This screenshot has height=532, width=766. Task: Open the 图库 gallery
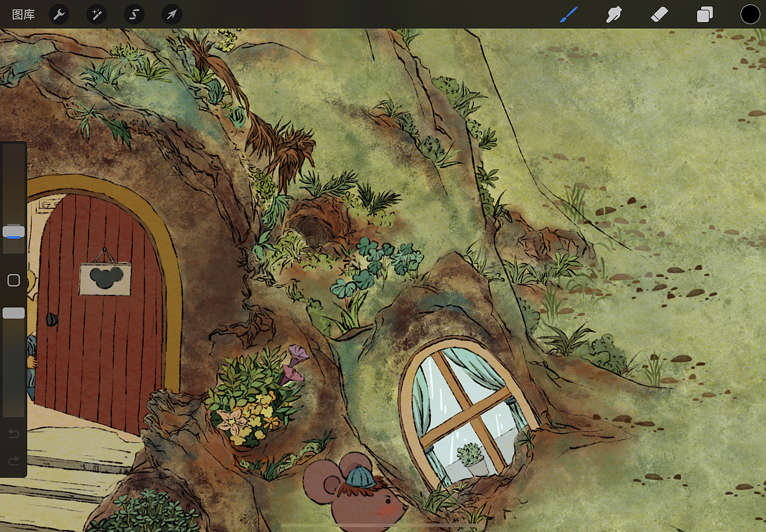point(23,14)
